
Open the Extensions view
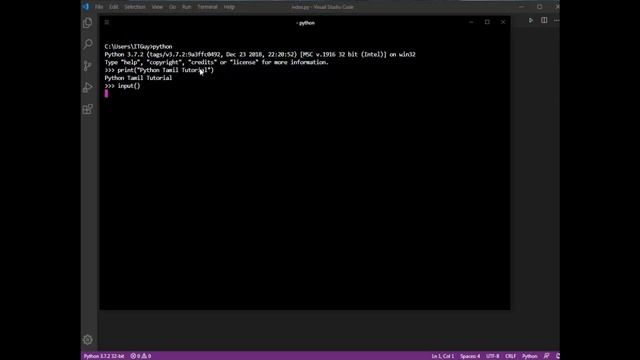87,109
